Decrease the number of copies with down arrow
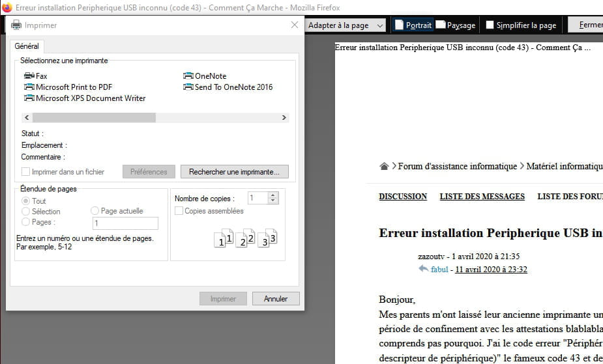The width and height of the screenshot is (603, 364). 272,201
